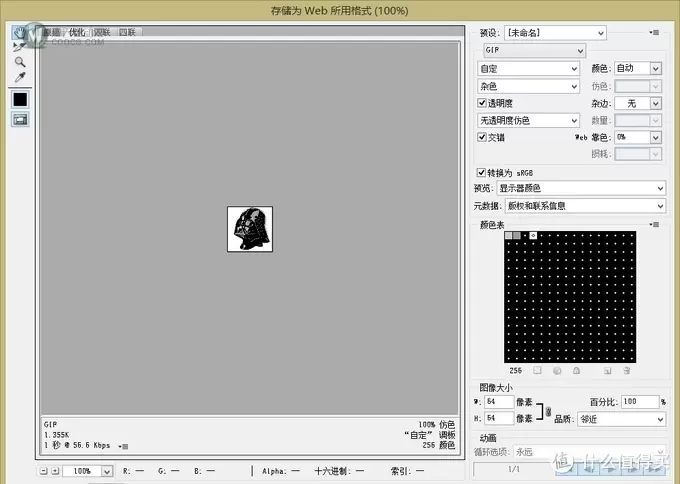This screenshot has height=484, width=680.
Task: Click the 1.355K file size text
Action: [56, 435]
